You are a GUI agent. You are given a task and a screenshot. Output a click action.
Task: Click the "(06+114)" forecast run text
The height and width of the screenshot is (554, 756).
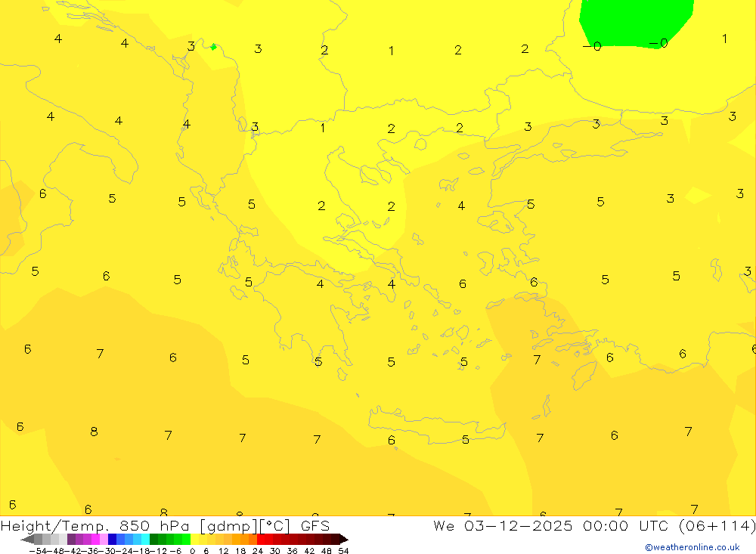pyautogui.click(x=717, y=525)
